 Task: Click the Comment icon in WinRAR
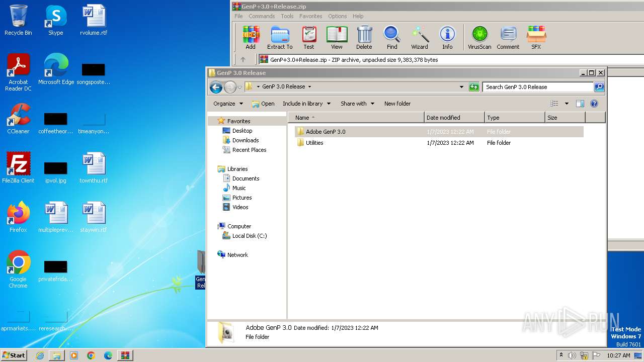click(508, 38)
